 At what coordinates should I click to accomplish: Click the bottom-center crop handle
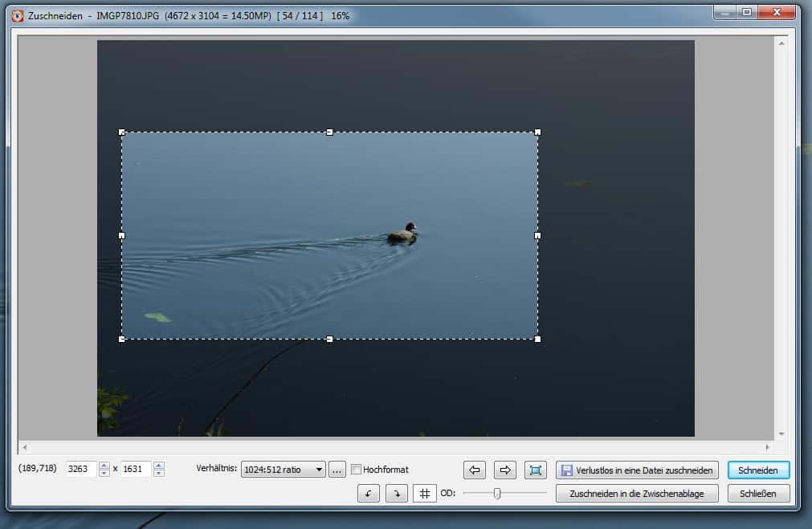(x=329, y=339)
